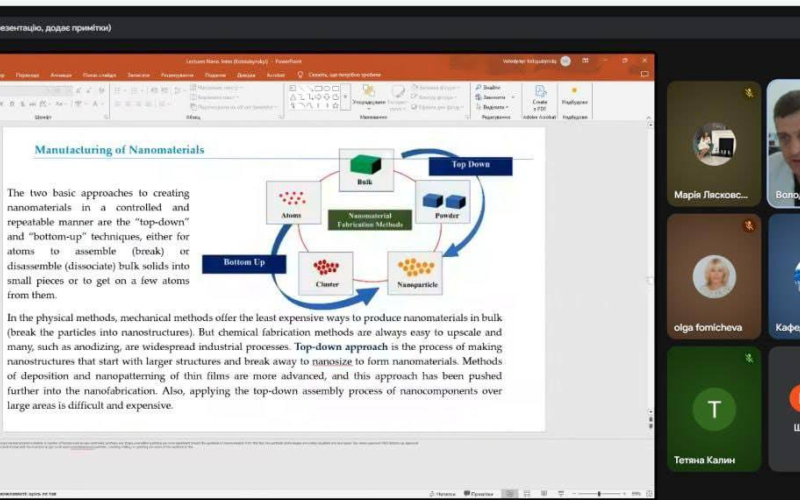The image size is (800, 500).
Task: Collapse the ribbon with the chevron arrow
Action: pyautogui.click(x=648, y=117)
